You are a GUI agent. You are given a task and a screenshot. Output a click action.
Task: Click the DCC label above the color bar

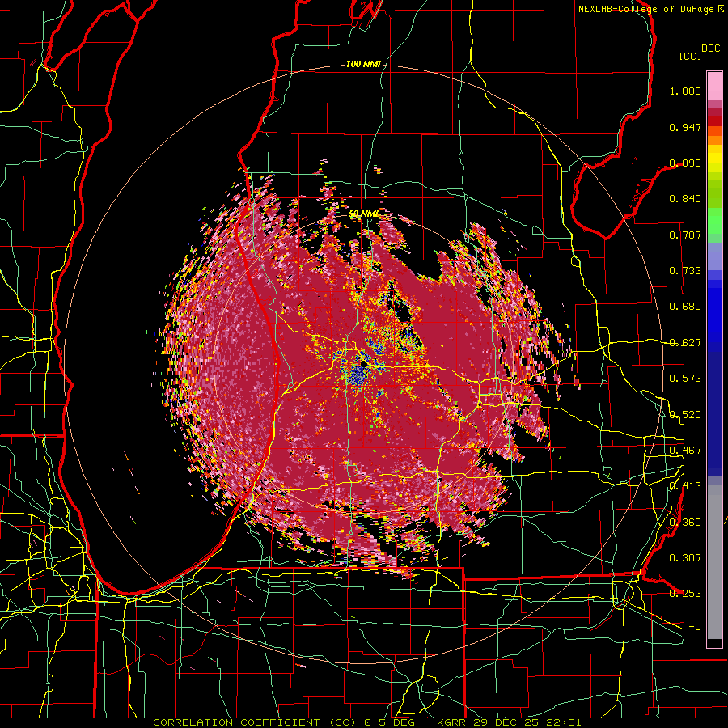click(x=711, y=49)
